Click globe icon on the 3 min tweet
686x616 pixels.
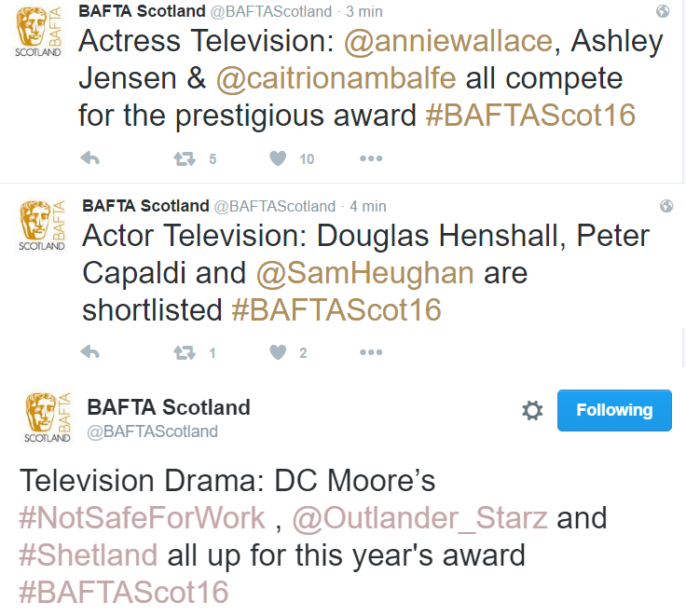point(663,11)
